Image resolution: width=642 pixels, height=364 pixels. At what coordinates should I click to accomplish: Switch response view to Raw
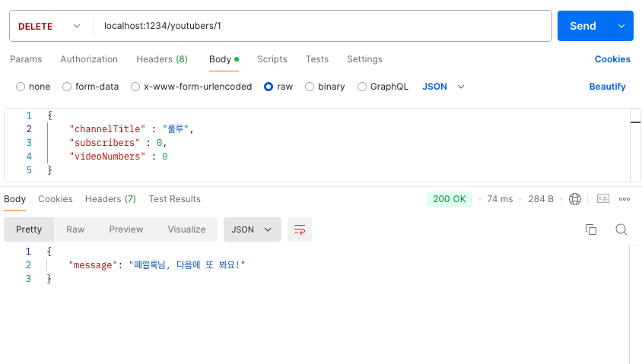click(75, 229)
